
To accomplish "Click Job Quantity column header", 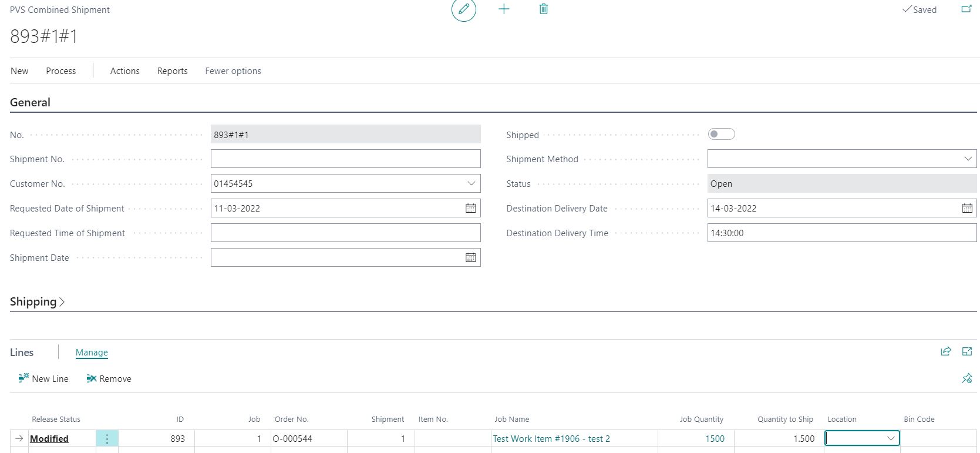I will click(701, 419).
